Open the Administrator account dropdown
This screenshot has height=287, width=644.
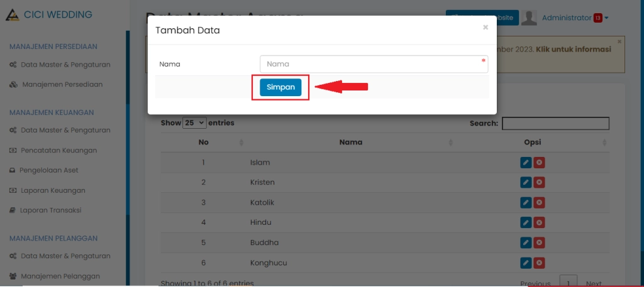[575, 18]
